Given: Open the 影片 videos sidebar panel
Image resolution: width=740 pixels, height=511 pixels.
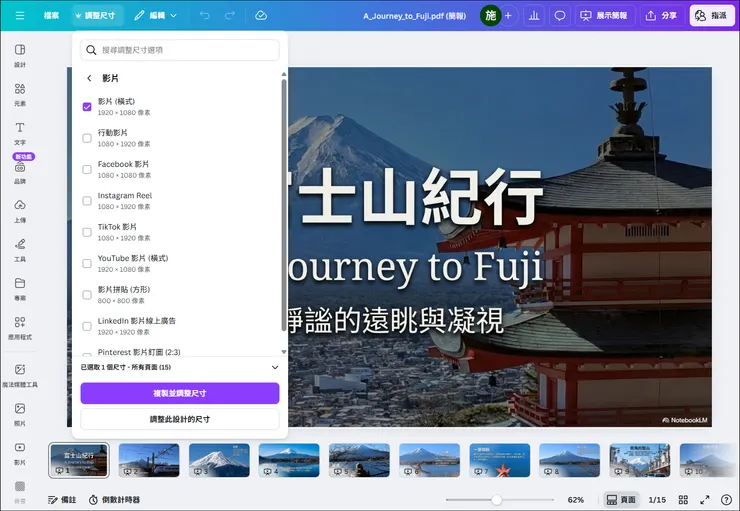Looking at the screenshot, I should click(x=20, y=453).
